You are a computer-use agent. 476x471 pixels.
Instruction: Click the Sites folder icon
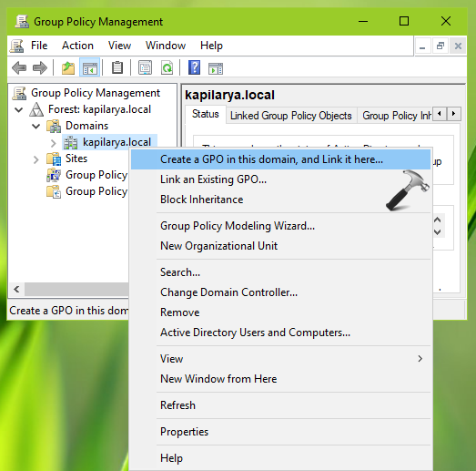tap(54, 159)
